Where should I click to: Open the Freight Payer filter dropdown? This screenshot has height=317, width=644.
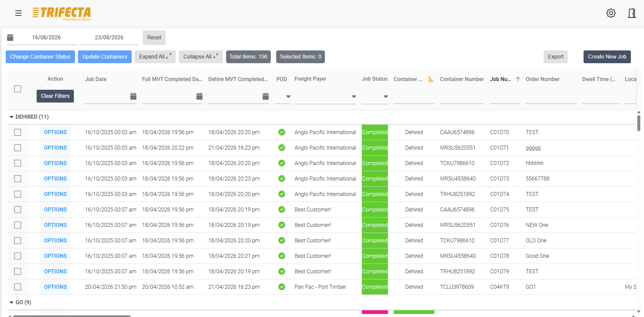(x=353, y=97)
